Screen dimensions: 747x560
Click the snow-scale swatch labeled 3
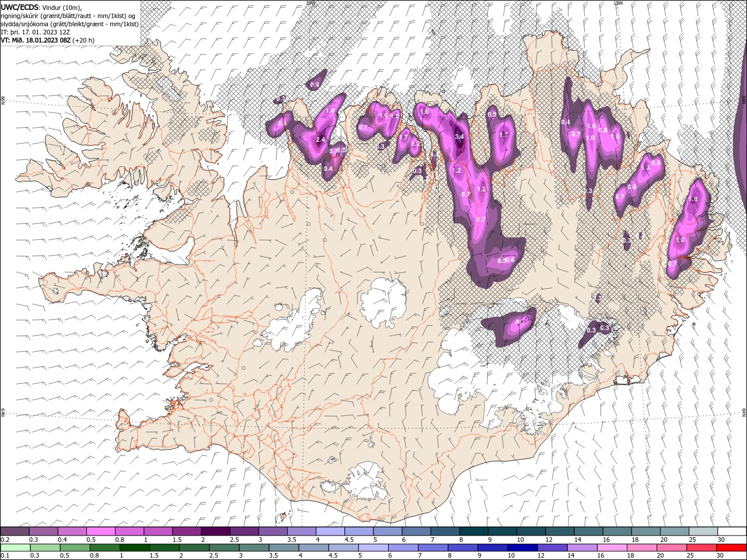[x=273, y=531]
